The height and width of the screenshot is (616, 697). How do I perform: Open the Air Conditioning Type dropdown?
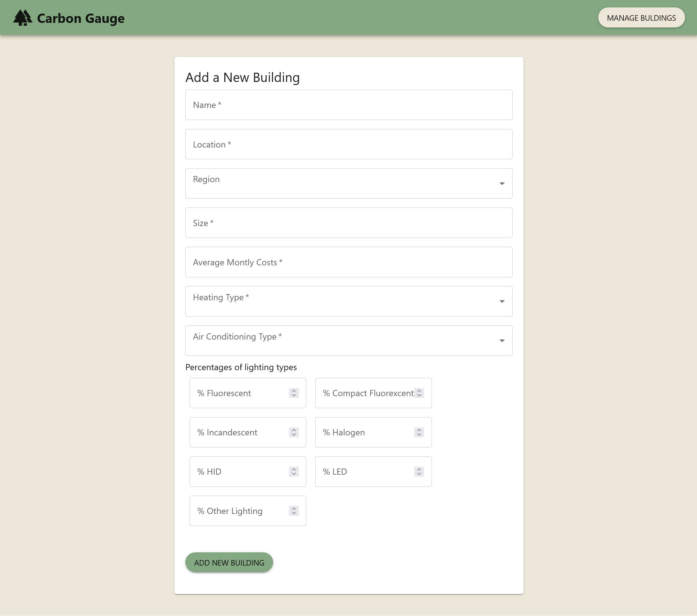coord(348,340)
